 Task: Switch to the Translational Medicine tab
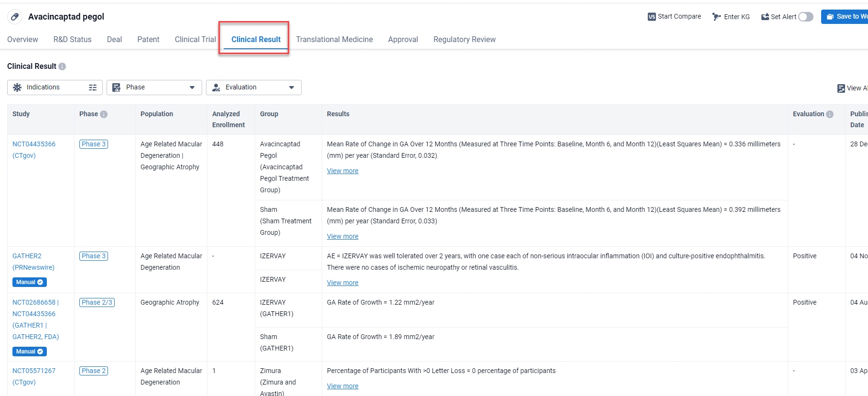334,40
